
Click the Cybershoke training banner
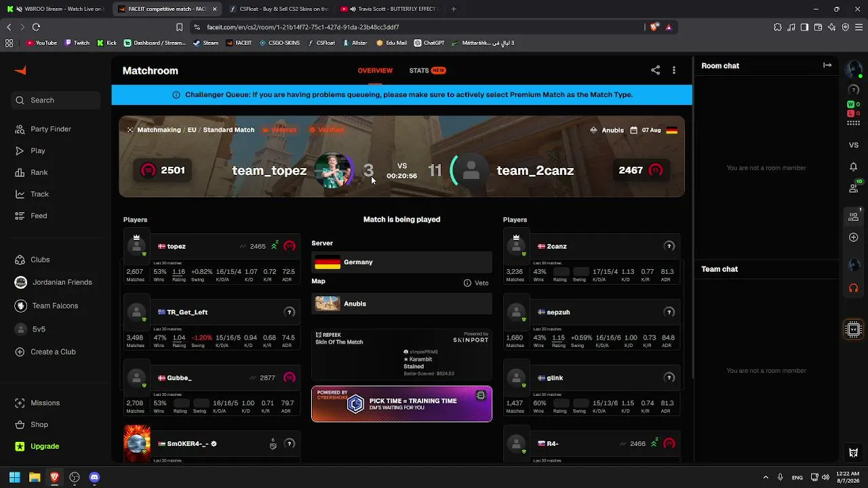[x=401, y=404]
